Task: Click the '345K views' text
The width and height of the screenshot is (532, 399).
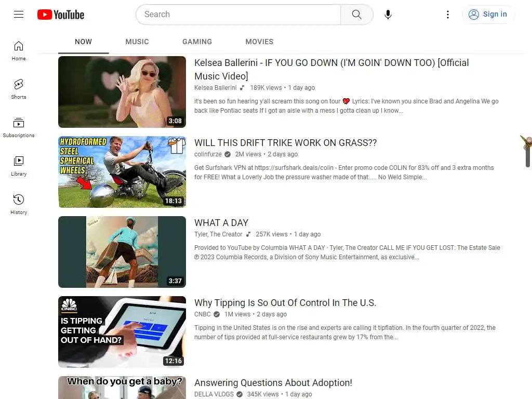Action: coord(262,394)
